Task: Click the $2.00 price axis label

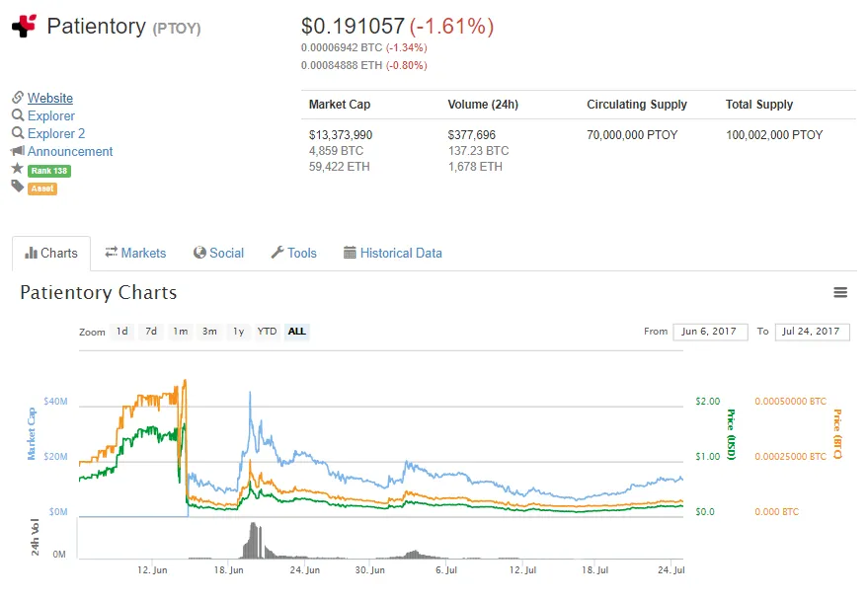Action: pos(708,402)
